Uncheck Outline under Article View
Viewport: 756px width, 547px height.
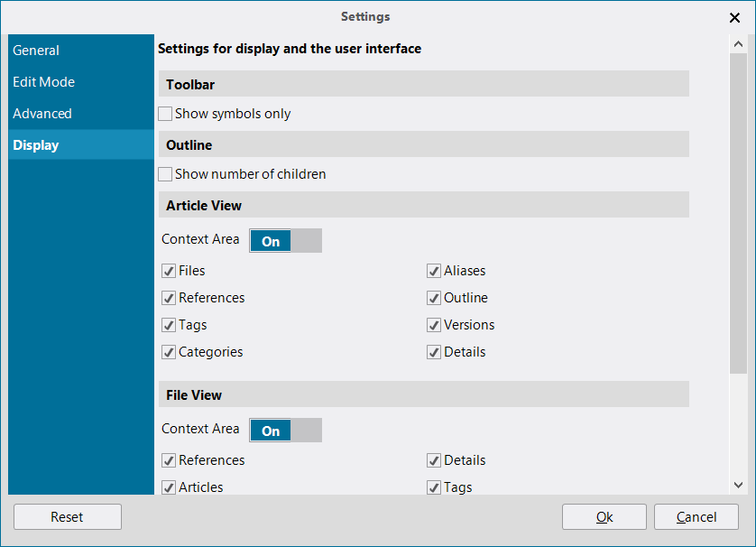pos(434,298)
